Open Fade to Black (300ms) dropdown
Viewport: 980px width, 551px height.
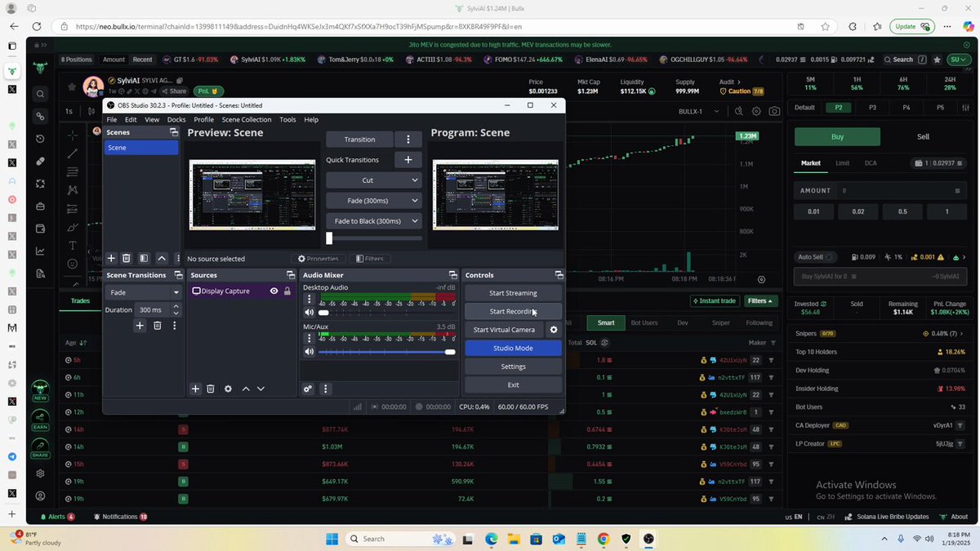[373, 220]
